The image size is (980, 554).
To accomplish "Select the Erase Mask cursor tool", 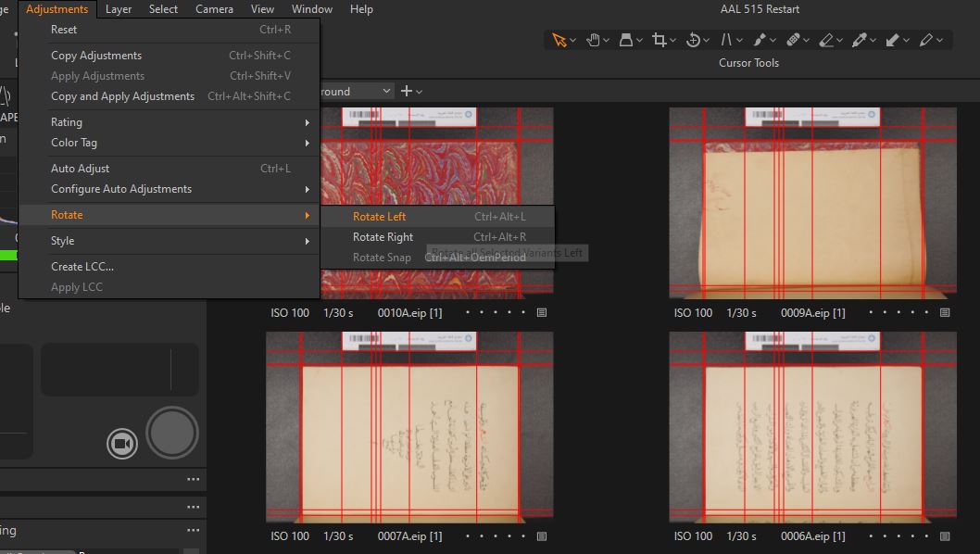I will [825, 40].
